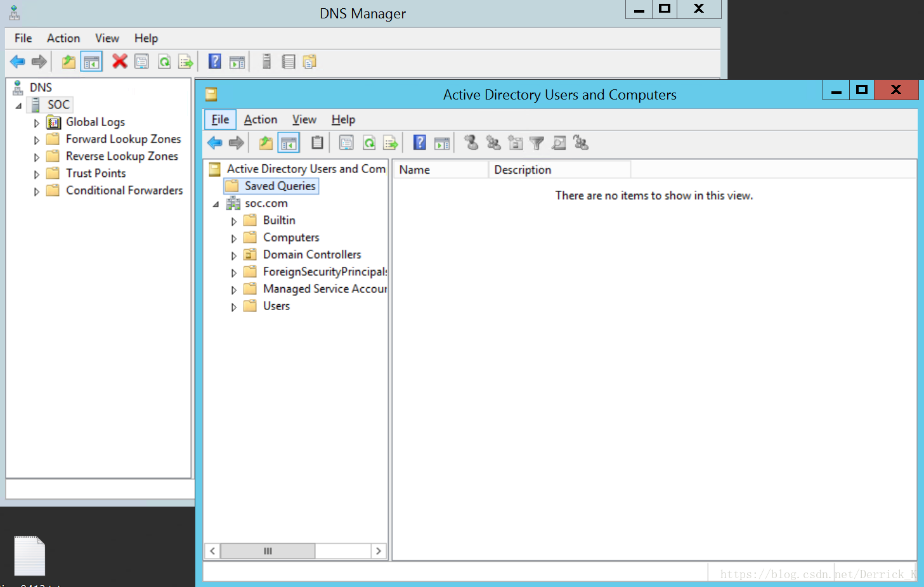Click the clipboard Paste icon in Active Directory toolbar
The height and width of the screenshot is (587, 924).
[318, 143]
